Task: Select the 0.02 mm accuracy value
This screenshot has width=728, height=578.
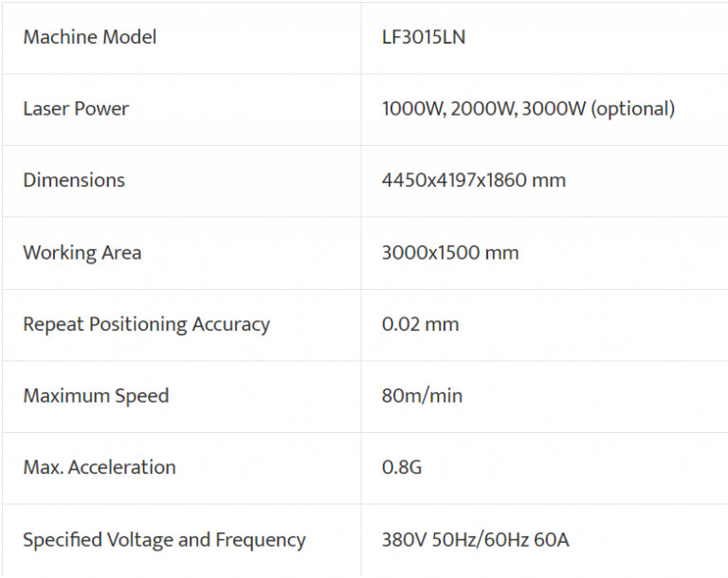Action: pyautogui.click(x=420, y=324)
